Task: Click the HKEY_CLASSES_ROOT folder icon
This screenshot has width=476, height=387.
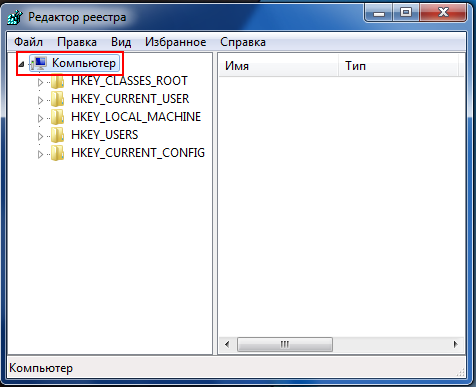Action: tap(58, 81)
